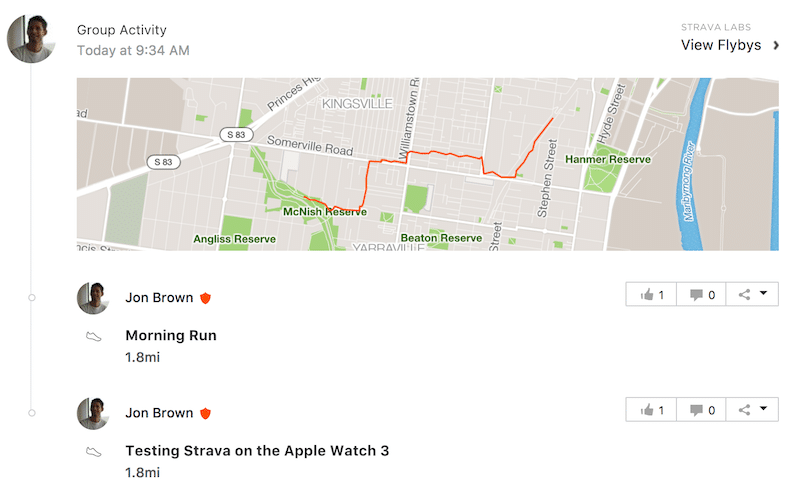Expand share dropdown arrow for Apple Watch activity

click(x=763, y=409)
